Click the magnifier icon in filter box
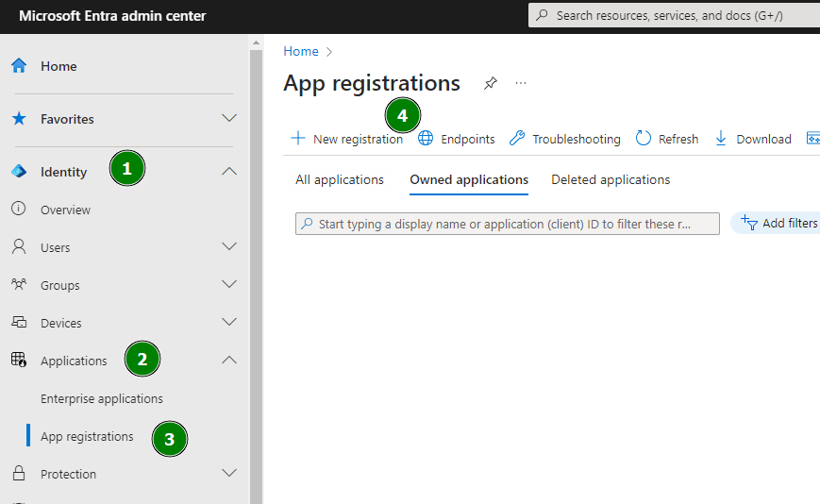This screenshot has height=504, width=820. 307,224
